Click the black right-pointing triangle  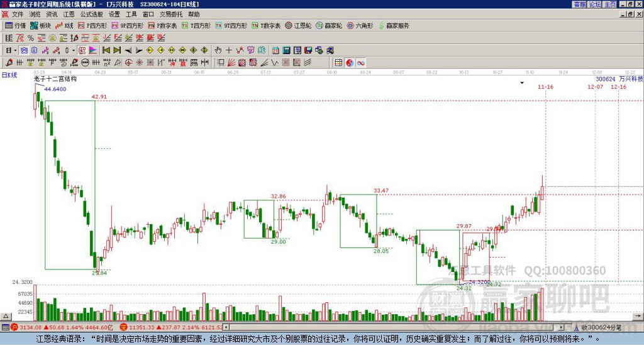[x=139, y=50]
